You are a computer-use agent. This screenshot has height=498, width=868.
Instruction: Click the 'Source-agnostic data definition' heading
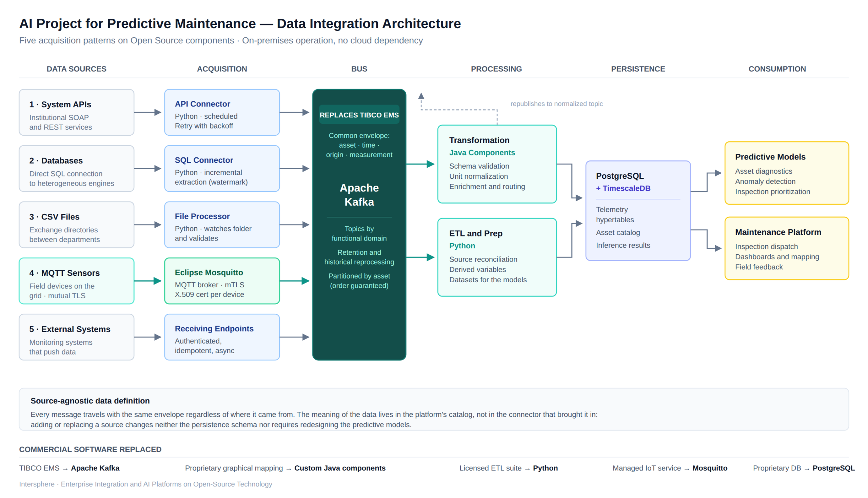(90, 401)
